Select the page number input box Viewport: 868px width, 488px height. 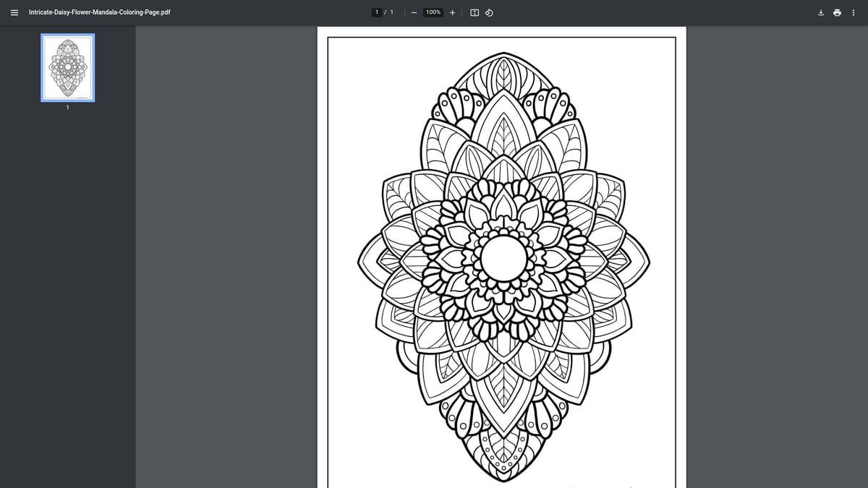(x=377, y=12)
